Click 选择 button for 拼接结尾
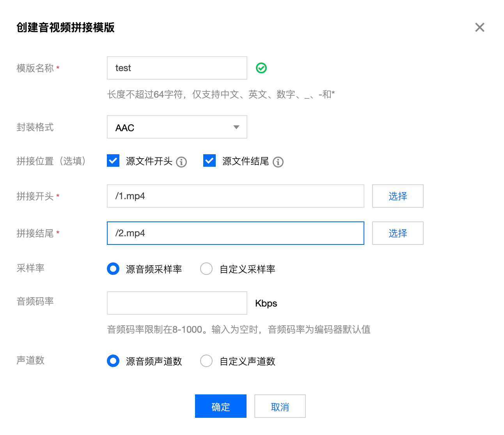Screen dimensions: 504x435 coord(398,233)
